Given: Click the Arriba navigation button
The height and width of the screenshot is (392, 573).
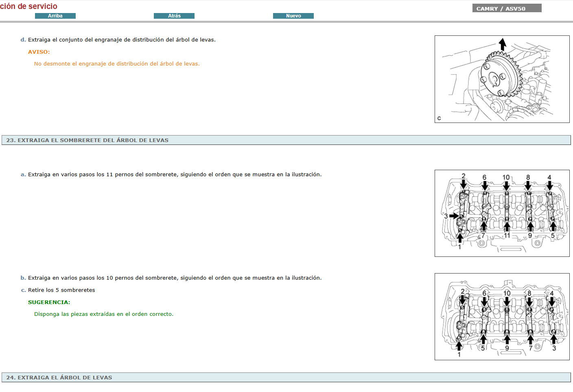Looking at the screenshot, I should tap(55, 15).
